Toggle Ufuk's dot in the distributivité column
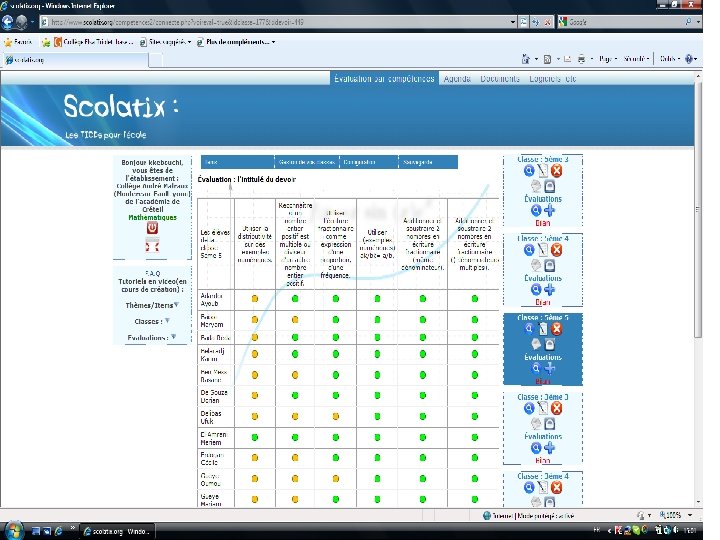The image size is (720, 540). [255, 416]
